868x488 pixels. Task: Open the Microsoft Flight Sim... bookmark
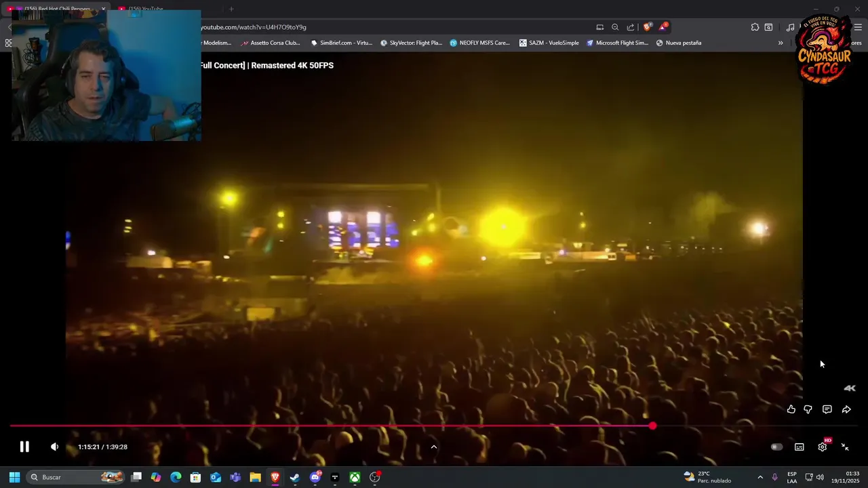tap(618, 43)
